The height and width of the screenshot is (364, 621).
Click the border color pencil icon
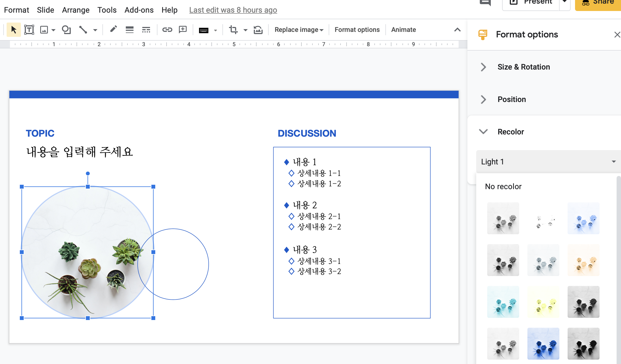(113, 29)
